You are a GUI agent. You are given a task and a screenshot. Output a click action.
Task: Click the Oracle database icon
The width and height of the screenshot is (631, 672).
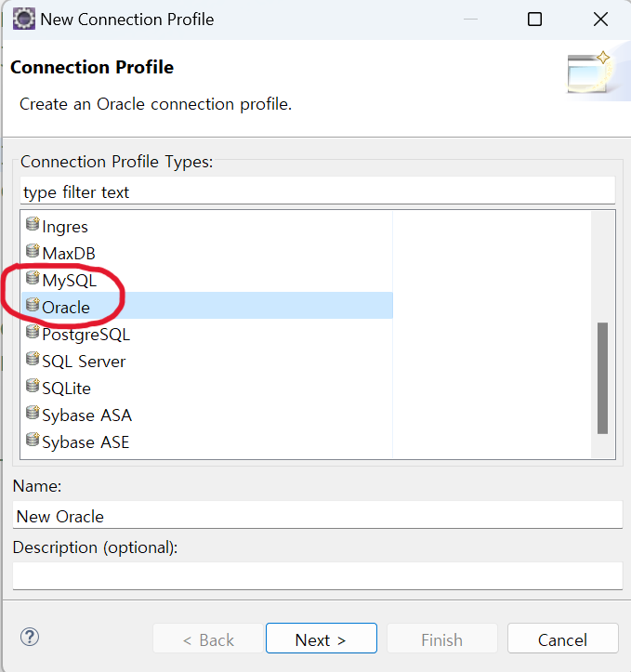[33, 305]
